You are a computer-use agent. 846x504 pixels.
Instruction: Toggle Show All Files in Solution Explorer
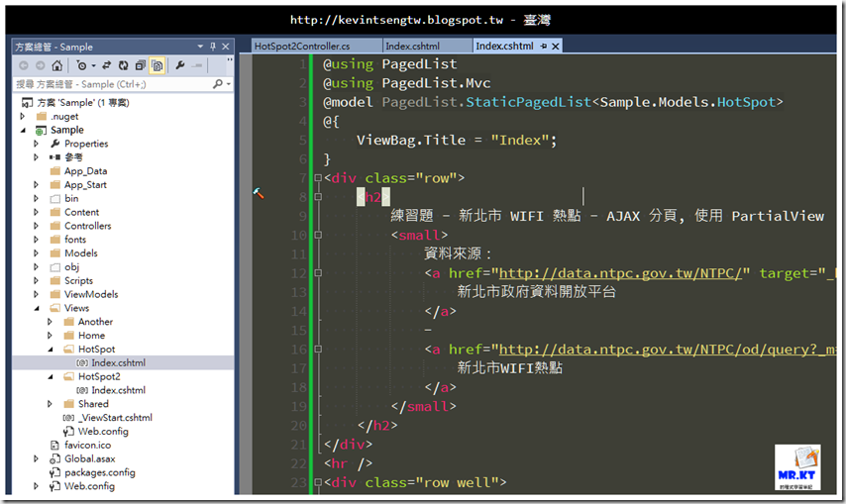157,65
